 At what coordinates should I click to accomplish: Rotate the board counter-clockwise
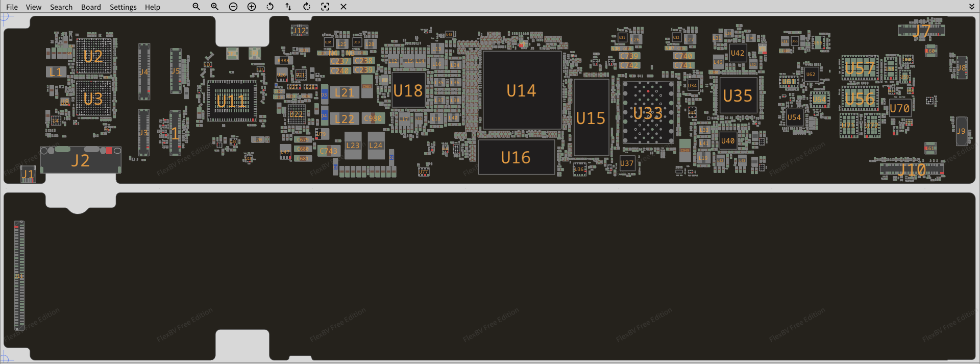270,7
